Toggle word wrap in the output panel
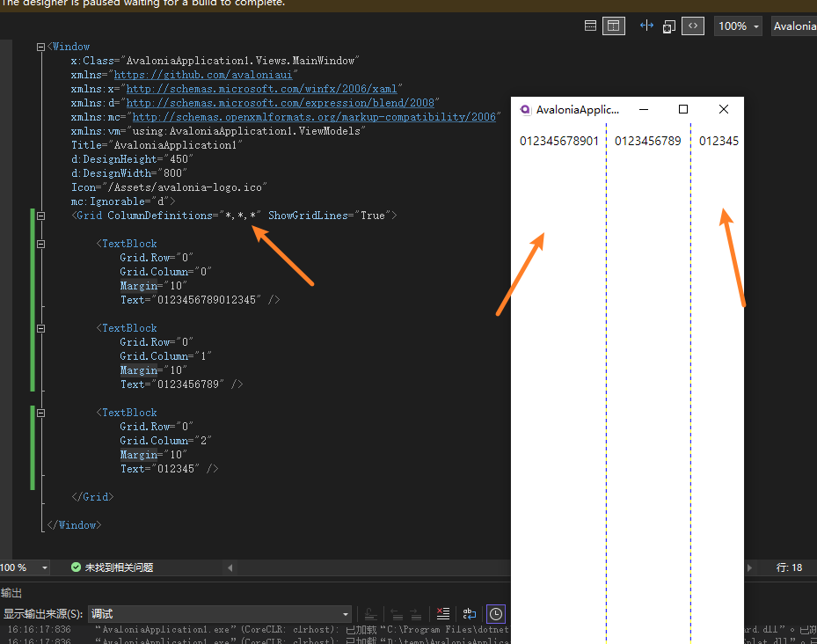The height and width of the screenshot is (644, 817). click(x=470, y=614)
